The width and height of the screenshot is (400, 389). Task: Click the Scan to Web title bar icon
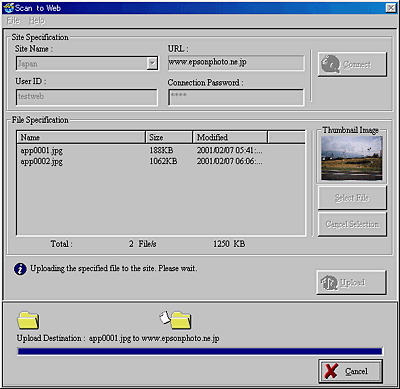click(8, 8)
